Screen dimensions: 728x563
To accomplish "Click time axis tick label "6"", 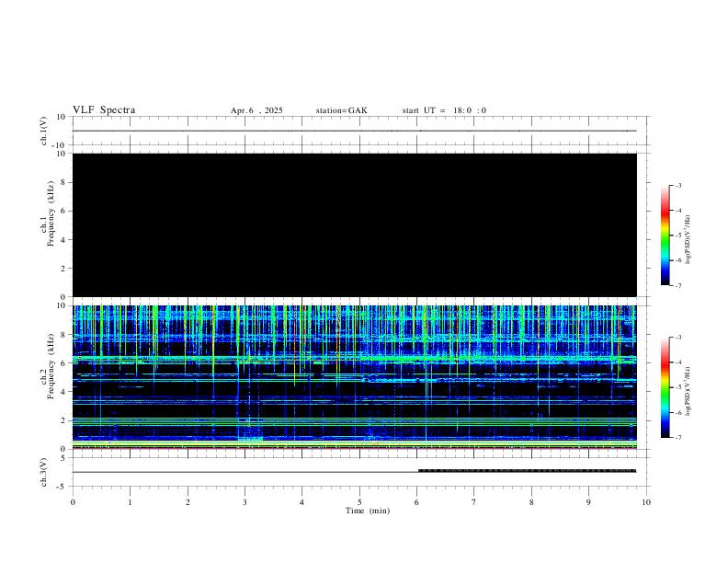I will tap(416, 502).
